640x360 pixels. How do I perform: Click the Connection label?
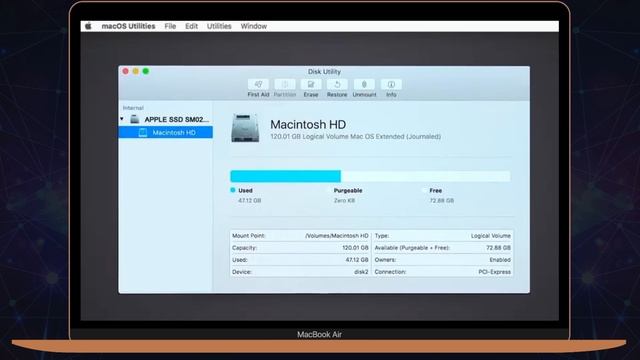[x=390, y=272]
